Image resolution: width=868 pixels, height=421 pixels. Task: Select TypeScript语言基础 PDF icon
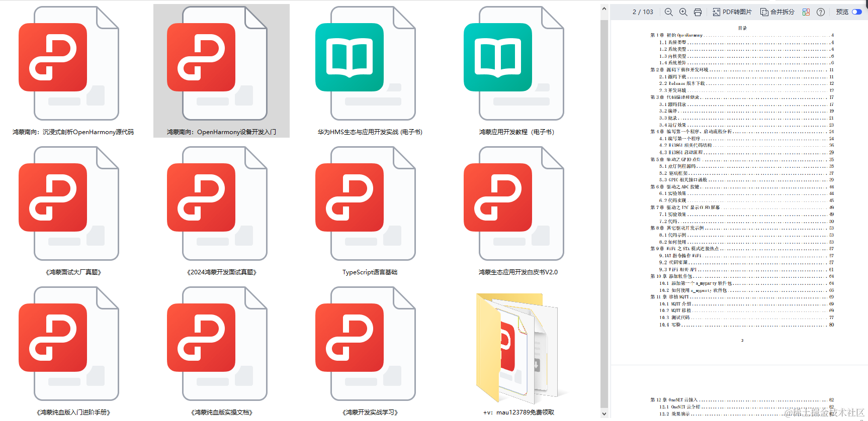(366, 203)
